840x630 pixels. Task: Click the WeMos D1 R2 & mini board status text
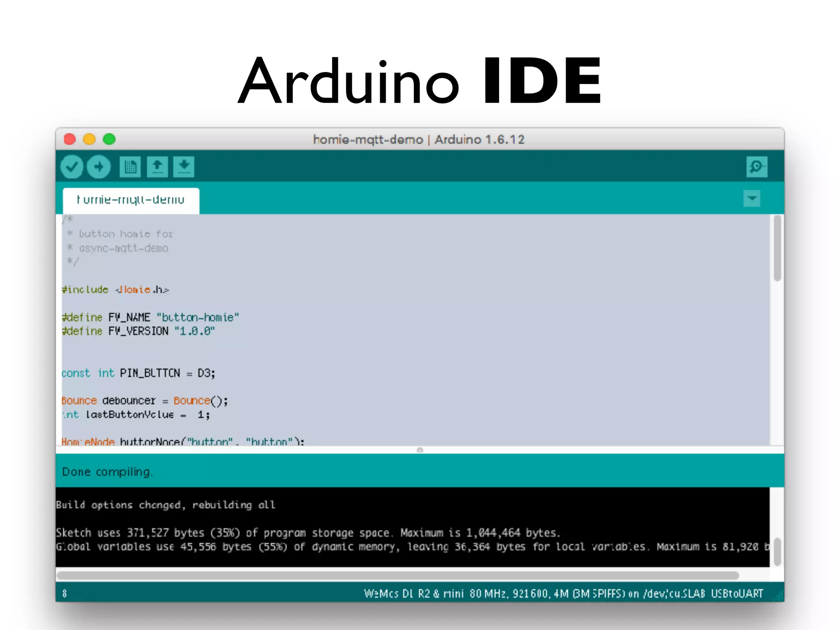[564, 593]
